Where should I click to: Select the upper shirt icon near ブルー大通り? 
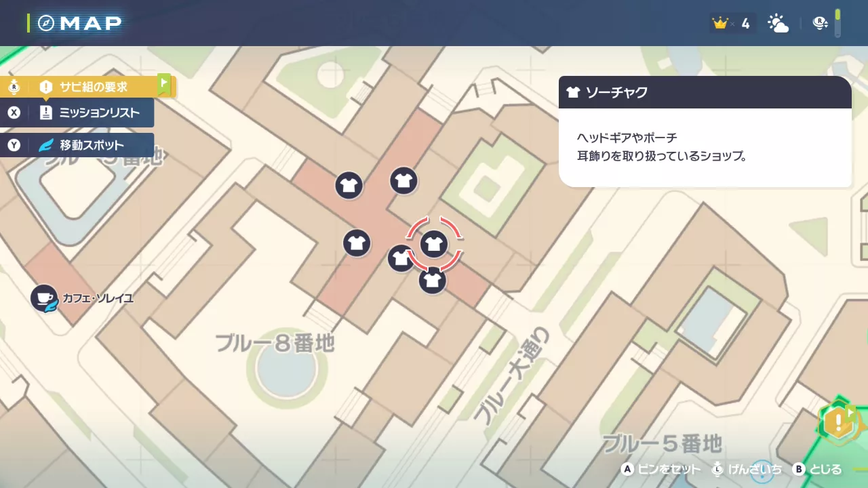pyautogui.click(x=403, y=180)
